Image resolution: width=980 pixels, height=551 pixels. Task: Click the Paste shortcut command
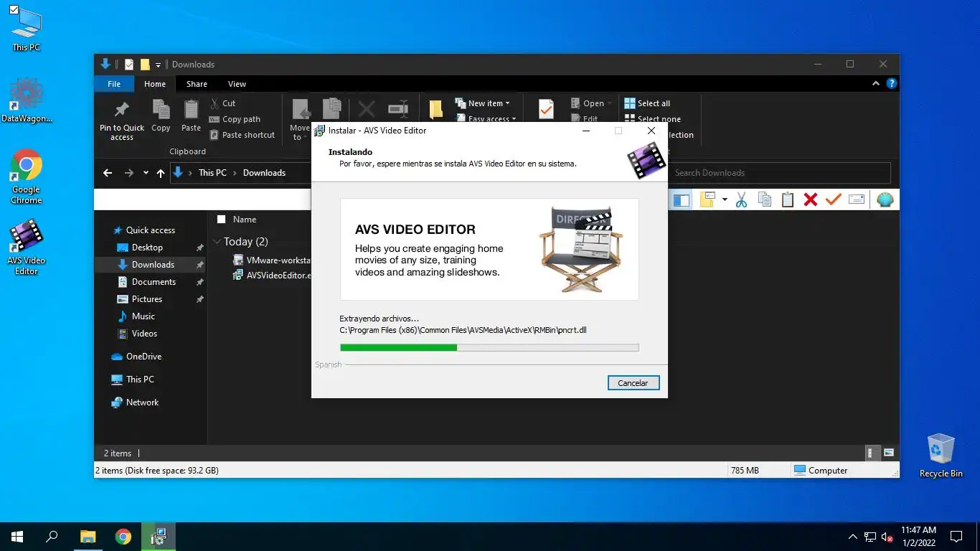point(242,135)
